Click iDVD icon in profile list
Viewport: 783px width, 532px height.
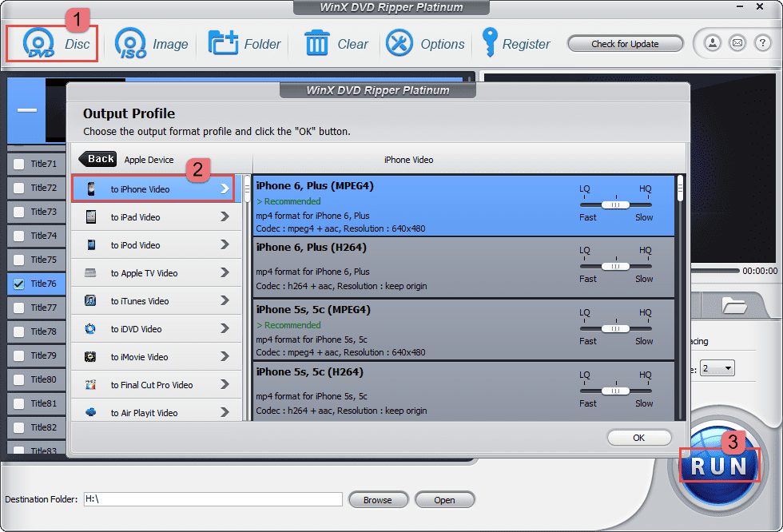pyautogui.click(x=90, y=328)
